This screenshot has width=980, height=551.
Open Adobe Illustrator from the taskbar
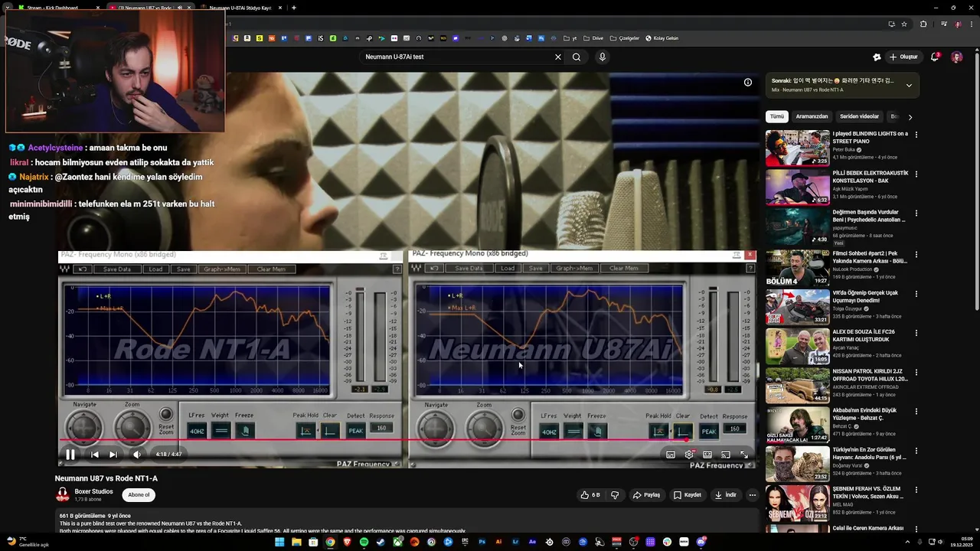[x=498, y=542]
